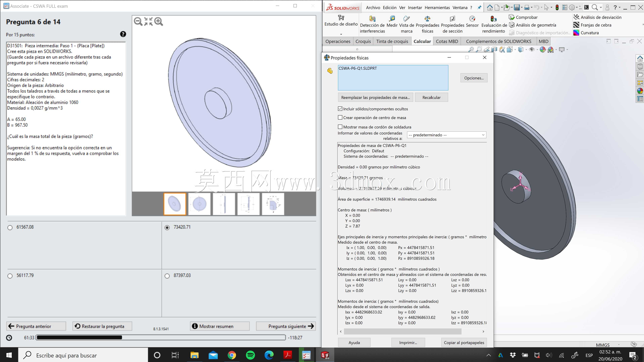644x362 pixels.
Task: Open the Insertar menu
Action: (x=415, y=8)
